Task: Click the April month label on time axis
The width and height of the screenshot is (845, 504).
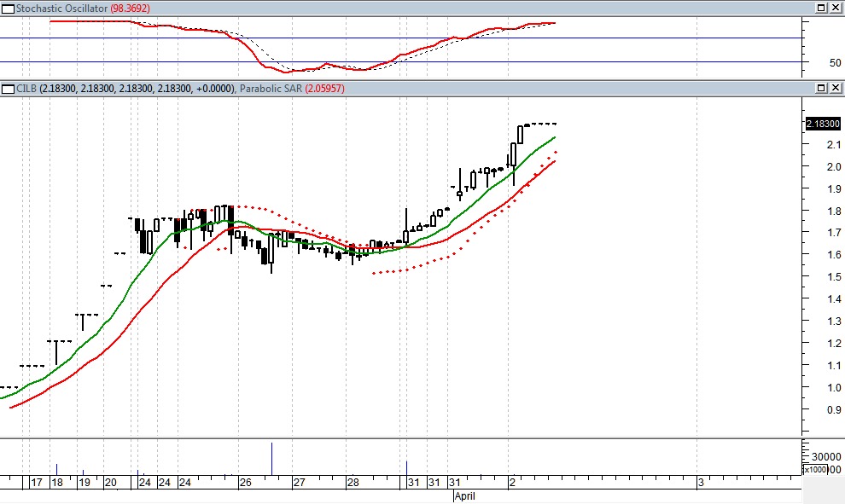Action: coord(464,495)
